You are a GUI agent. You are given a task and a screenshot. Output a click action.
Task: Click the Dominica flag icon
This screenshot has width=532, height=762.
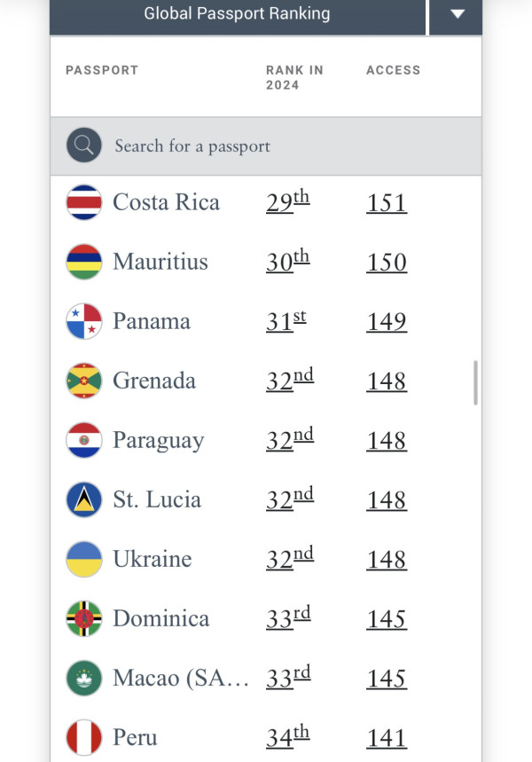(84, 618)
